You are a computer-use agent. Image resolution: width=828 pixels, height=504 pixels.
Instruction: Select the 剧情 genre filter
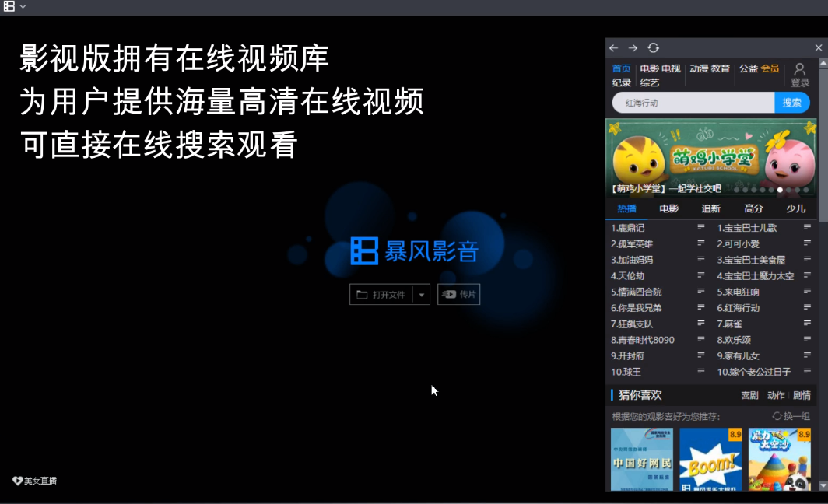[802, 394]
